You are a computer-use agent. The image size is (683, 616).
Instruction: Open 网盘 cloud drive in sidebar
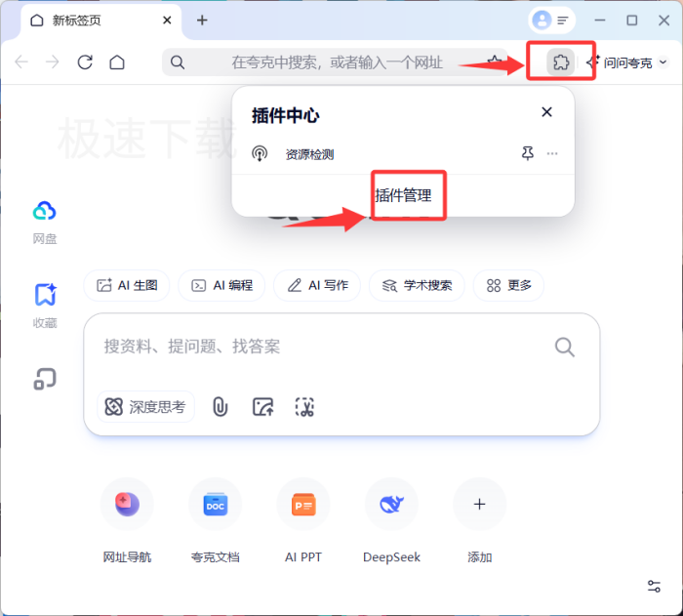(x=45, y=221)
